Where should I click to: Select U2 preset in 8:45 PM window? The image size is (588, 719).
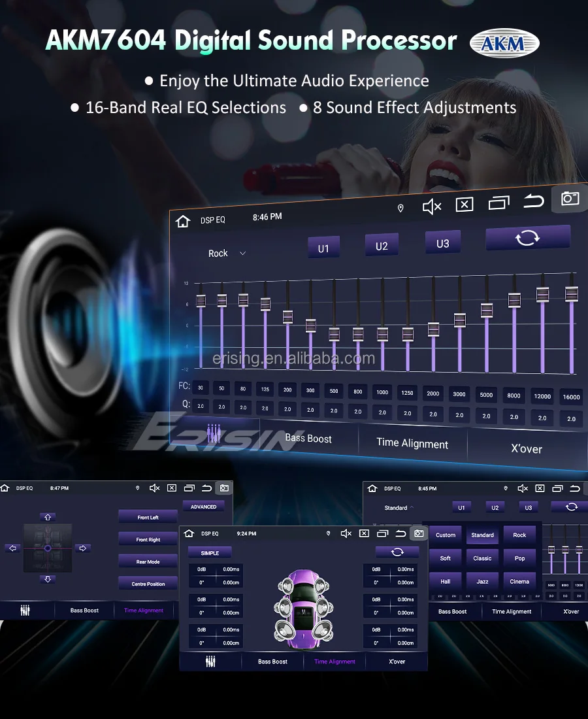(495, 507)
